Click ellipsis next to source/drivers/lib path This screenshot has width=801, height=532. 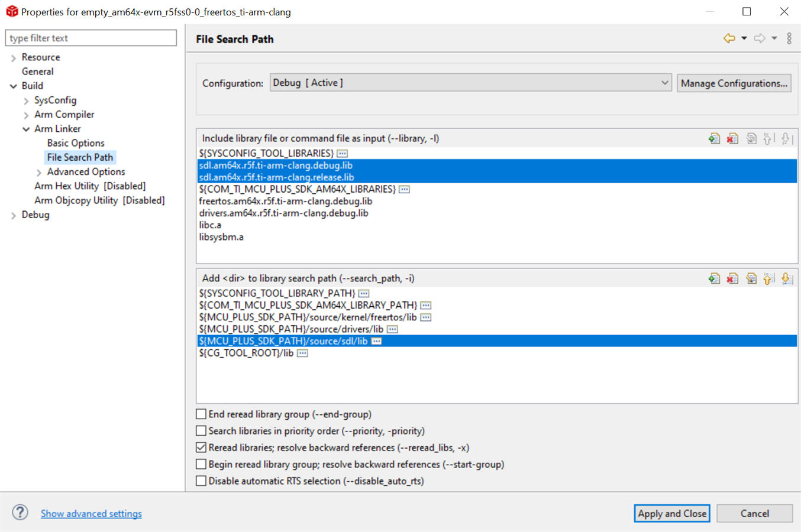tap(392, 329)
